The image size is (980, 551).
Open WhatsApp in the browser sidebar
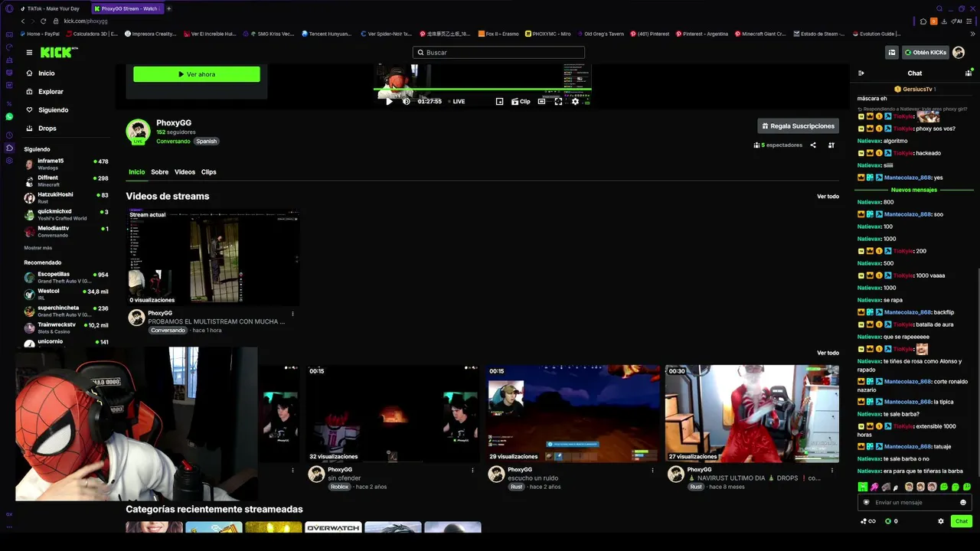click(9, 116)
